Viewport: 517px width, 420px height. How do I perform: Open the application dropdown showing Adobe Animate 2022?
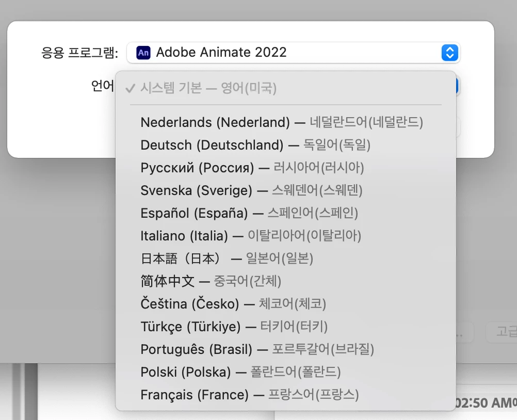[x=293, y=53]
